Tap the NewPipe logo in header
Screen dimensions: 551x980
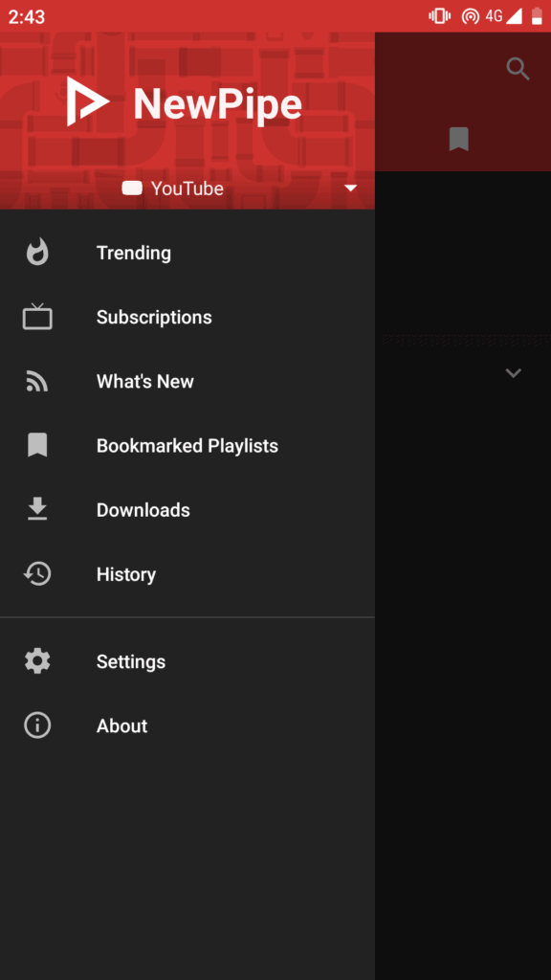tap(88, 101)
